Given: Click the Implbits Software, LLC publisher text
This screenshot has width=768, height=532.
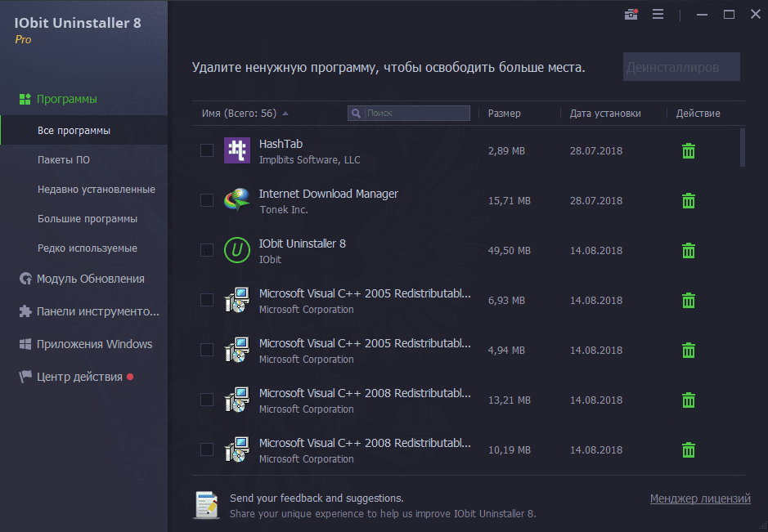Looking at the screenshot, I should tap(309, 159).
